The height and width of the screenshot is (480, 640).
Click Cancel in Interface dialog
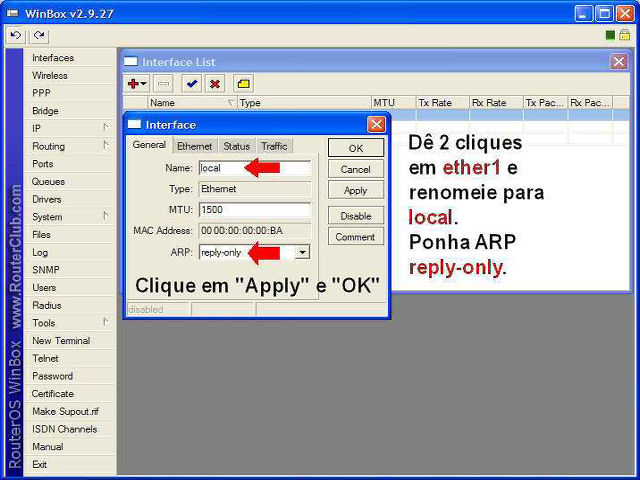pos(356,169)
